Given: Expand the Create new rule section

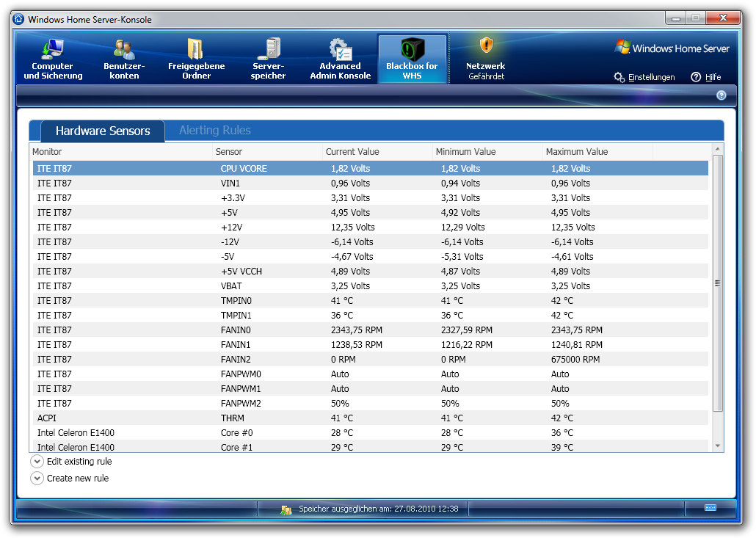Looking at the screenshot, I should [x=37, y=479].
